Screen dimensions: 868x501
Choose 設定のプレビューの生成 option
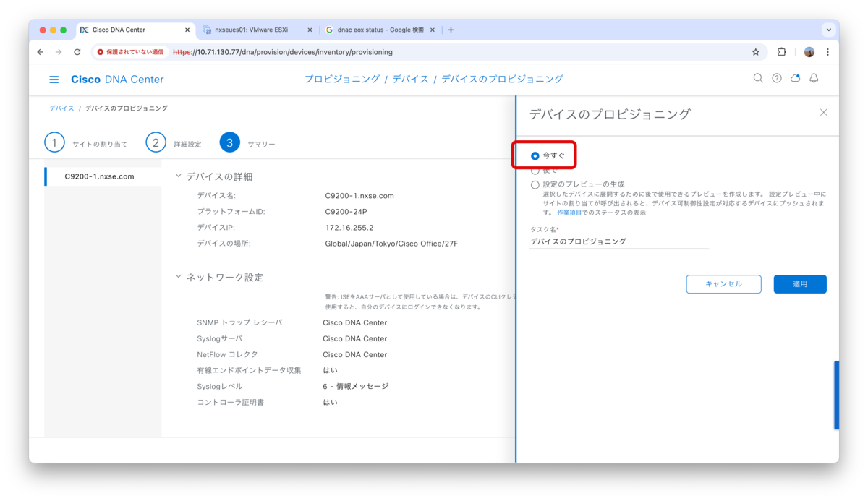tap(535, 184)
